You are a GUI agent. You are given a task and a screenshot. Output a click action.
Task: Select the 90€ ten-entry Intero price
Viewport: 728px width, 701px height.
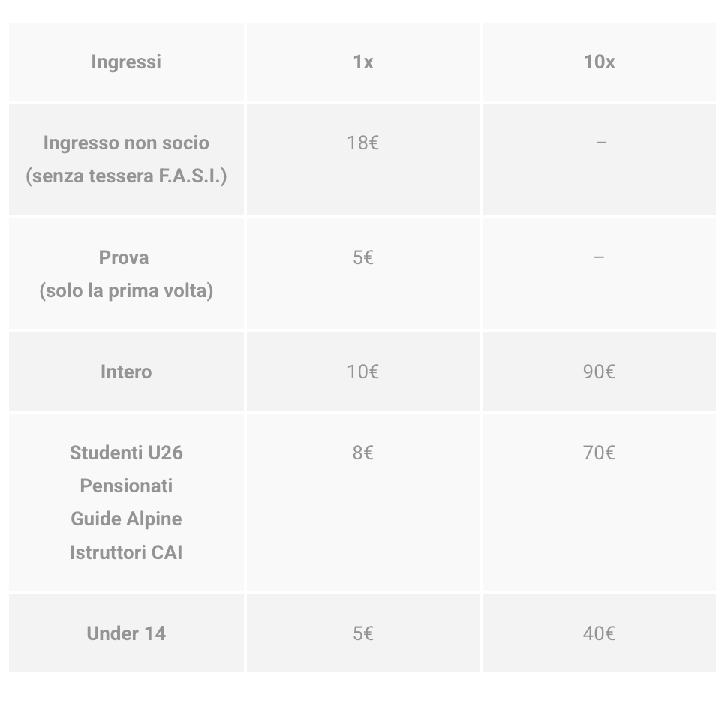pyautogui.click(x=599, y=372)
